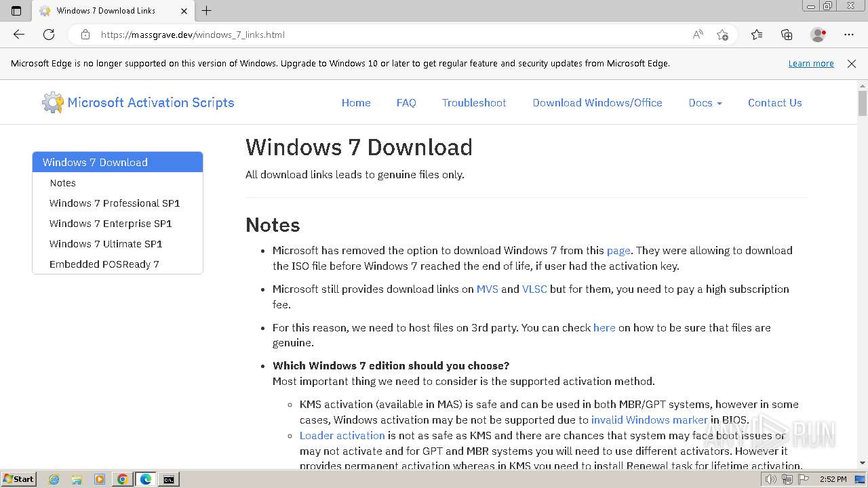Dismiss the Edge unsupported notification bar
This screenshot has width=868, height=488.
[852, 64]
